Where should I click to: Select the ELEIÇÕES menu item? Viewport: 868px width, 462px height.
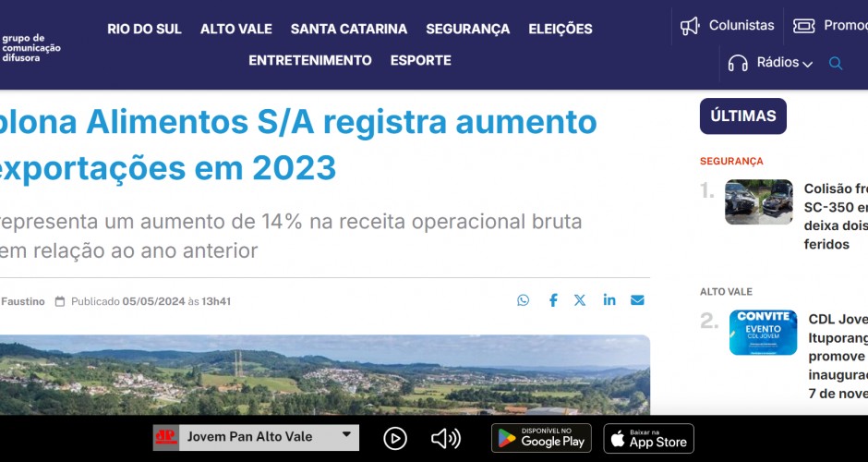[561, 29]
